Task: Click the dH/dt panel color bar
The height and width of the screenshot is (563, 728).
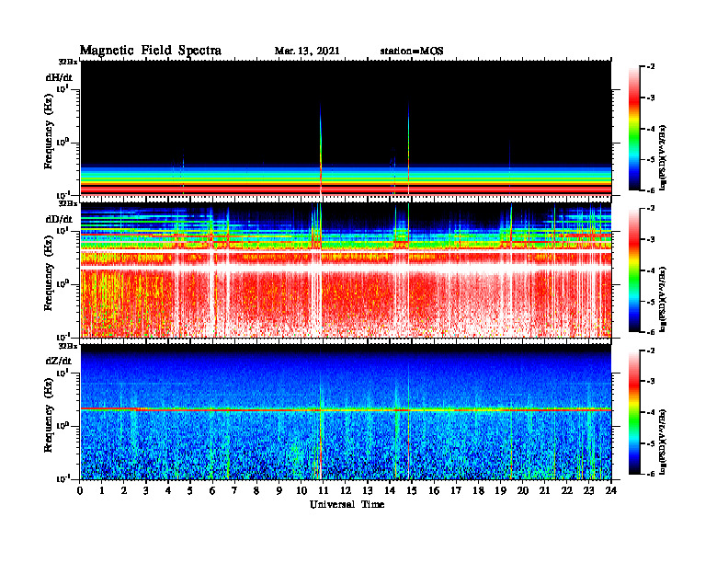Action: [634, 129]
